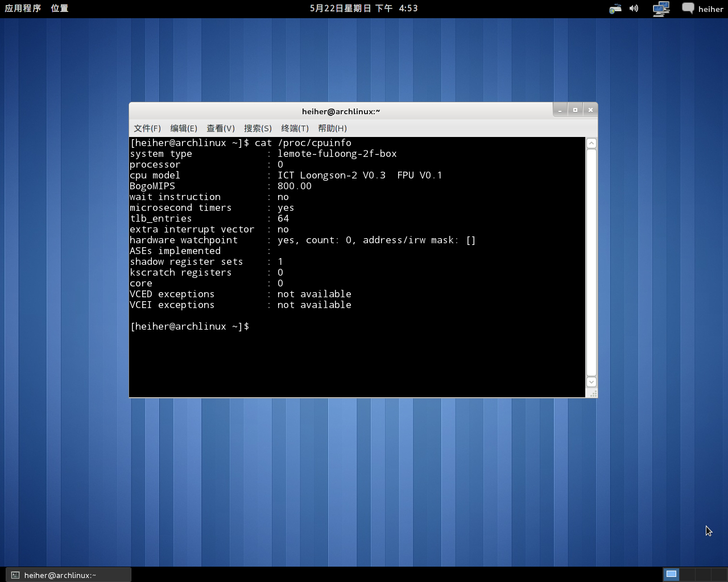This screenshot has width=728, height=582.
Task: Click the terminal vertical scrollbar track
Action: coord(591,263)
